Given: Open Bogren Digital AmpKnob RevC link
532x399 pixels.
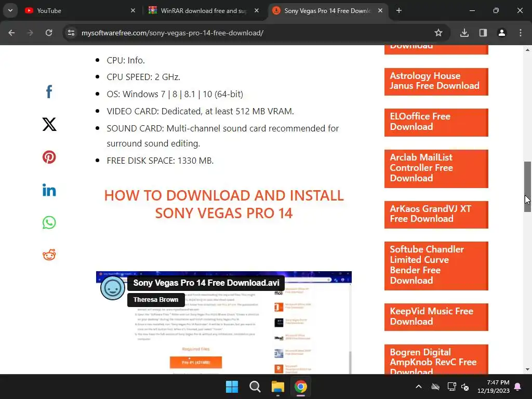Looking at the screenshot, I should 436,360.
